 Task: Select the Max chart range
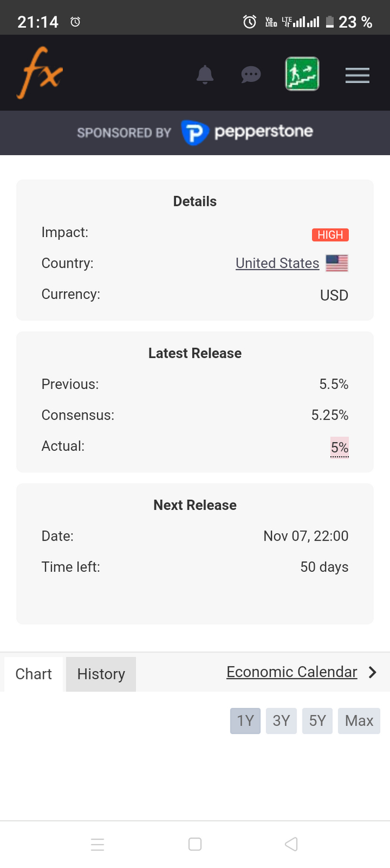pyautogui.click(x=359, y=721)
